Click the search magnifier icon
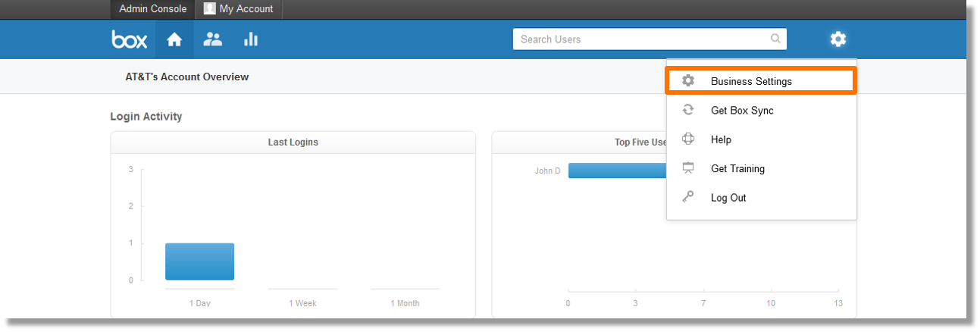Screen dimensions: 980x332 tap(775, 39)
